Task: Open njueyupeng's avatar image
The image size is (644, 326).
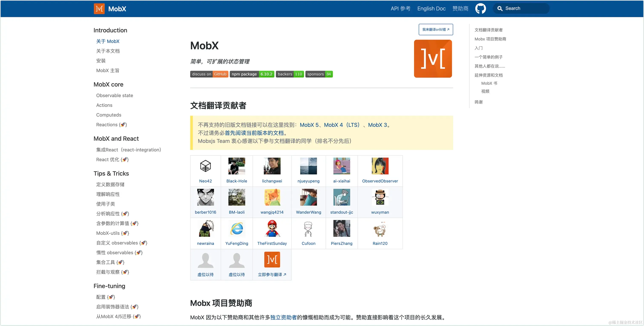Action: click(308, 166)
